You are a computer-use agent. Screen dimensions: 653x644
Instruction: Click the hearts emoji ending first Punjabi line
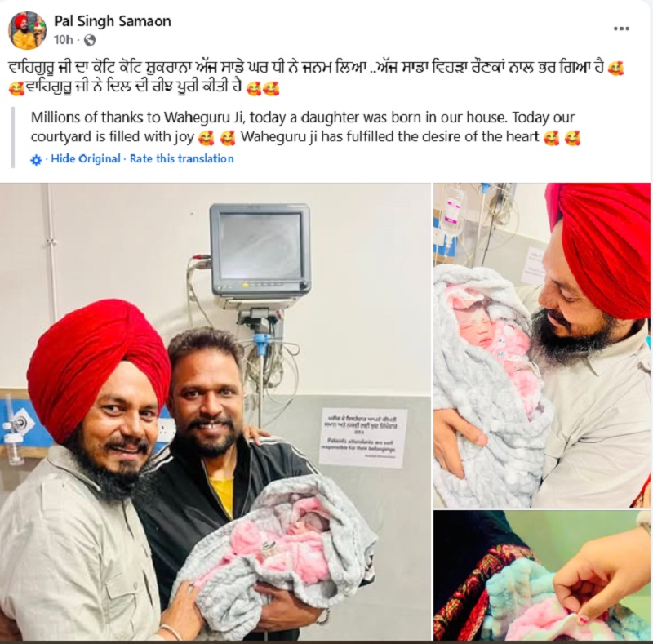(x=615, y=69)
